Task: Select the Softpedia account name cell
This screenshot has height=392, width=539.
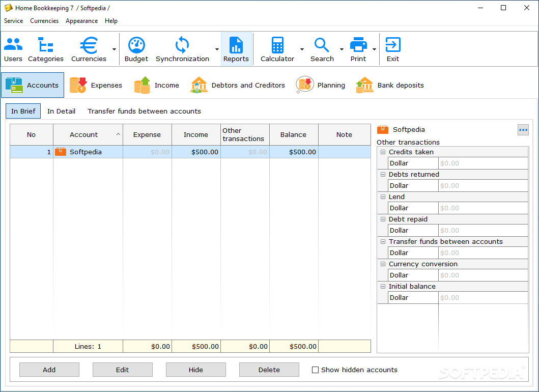Action: tap(88, 152)
